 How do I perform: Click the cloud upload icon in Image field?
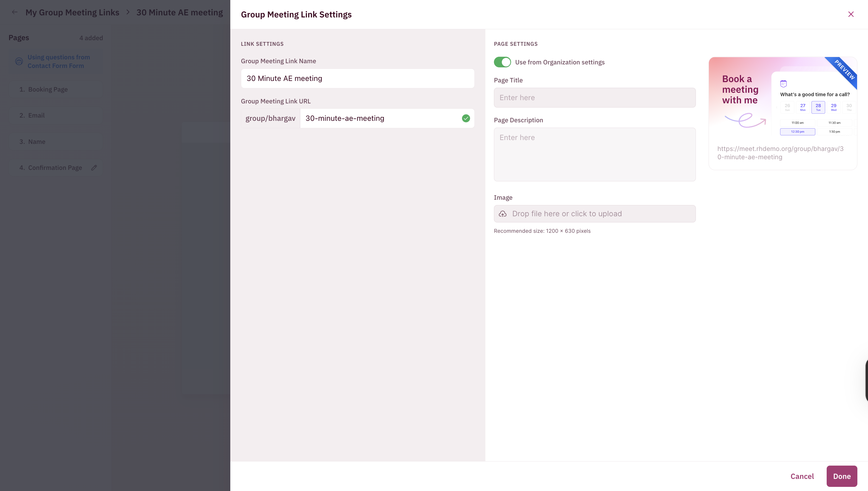(502, 214)
